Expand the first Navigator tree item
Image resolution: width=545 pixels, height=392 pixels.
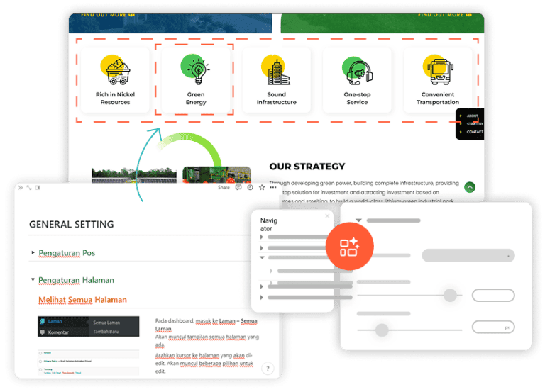click(x=262, y=237)
